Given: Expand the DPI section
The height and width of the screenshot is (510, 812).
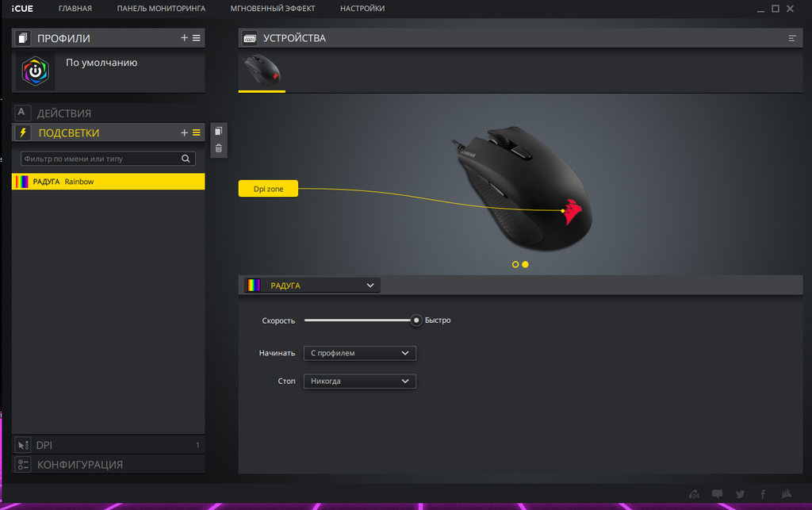Looking at the screenshot, I should 108,445.
